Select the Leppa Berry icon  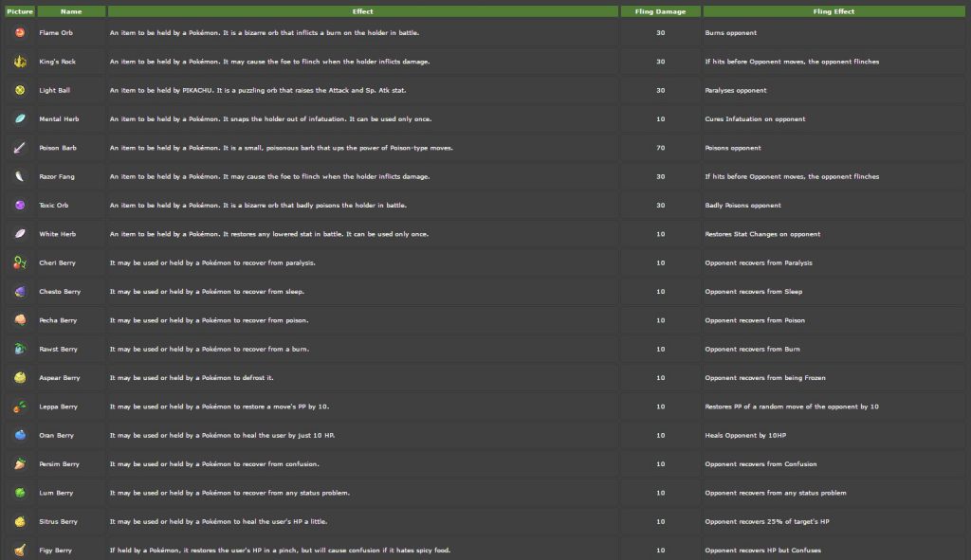coord(20,406)
